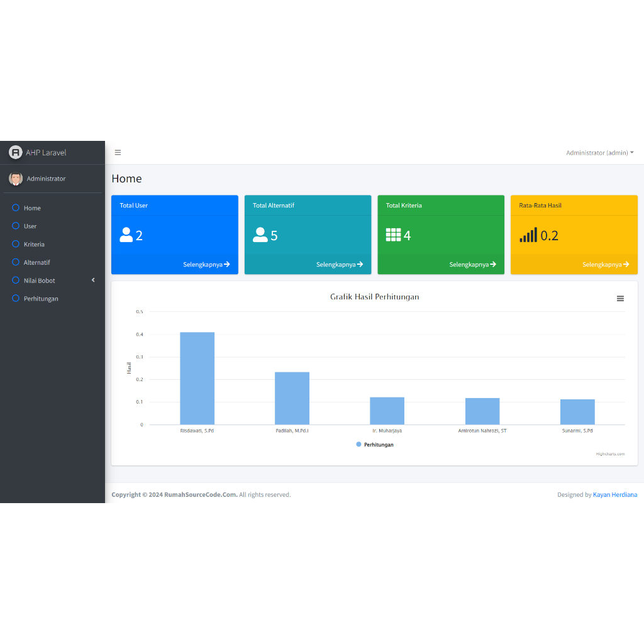Select the circle icon beside Home
Image resolution: width=644 pixels, height=644 pixels.
click(x=16, y=208)
